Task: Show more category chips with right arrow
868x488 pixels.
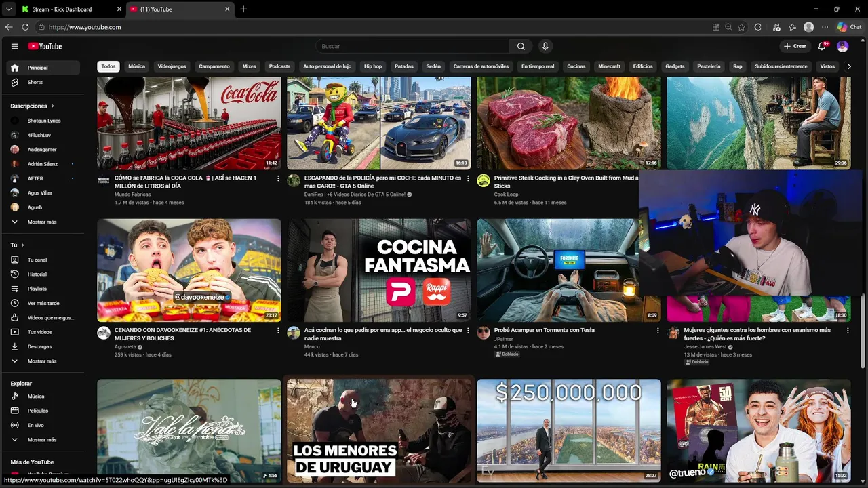Action: 849,66
